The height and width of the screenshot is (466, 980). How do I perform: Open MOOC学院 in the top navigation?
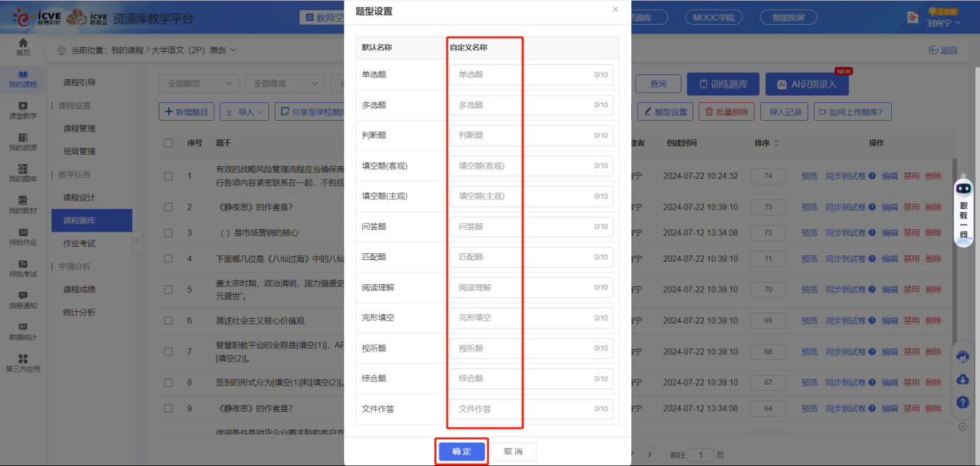pyautogui.click(x=715, y=16)
